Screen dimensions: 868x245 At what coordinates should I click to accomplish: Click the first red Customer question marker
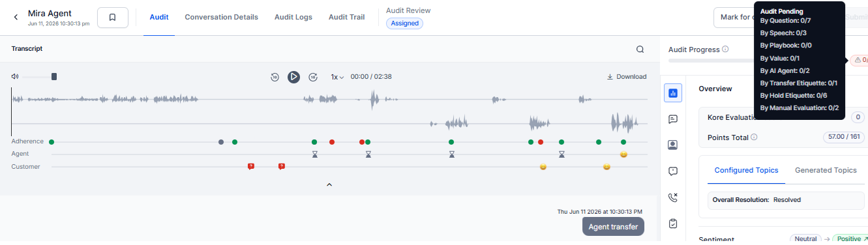(x=250, y=167)
